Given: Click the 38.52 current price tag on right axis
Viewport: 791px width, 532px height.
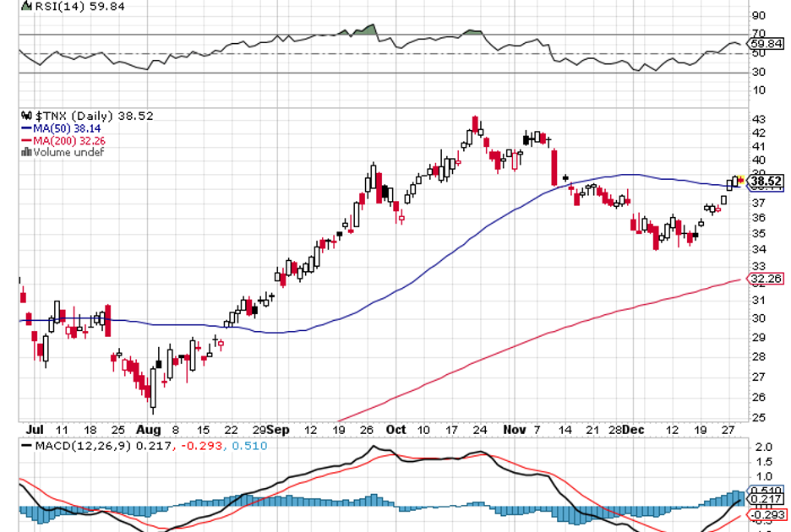Looking at the screenshot, I should coord(766,181).
